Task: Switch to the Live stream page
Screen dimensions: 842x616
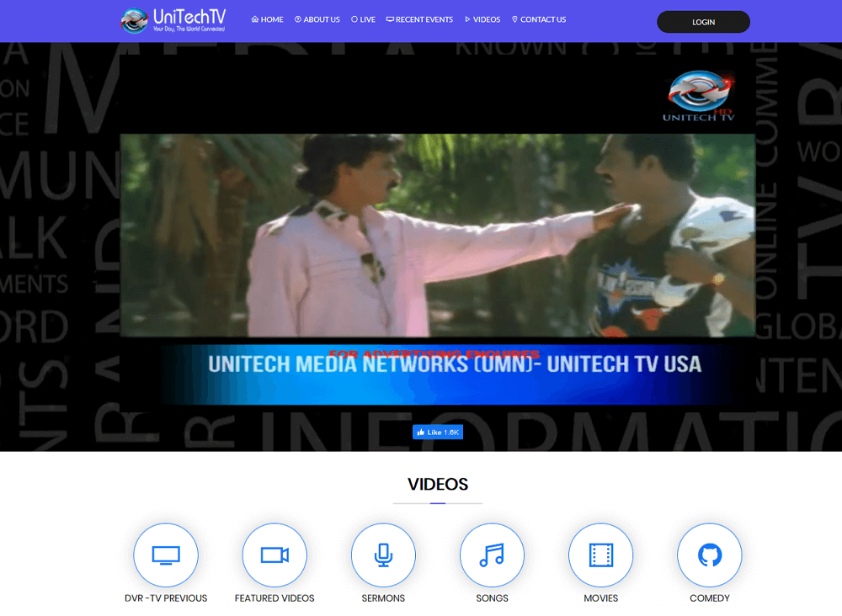Action: tap(363, 19)
